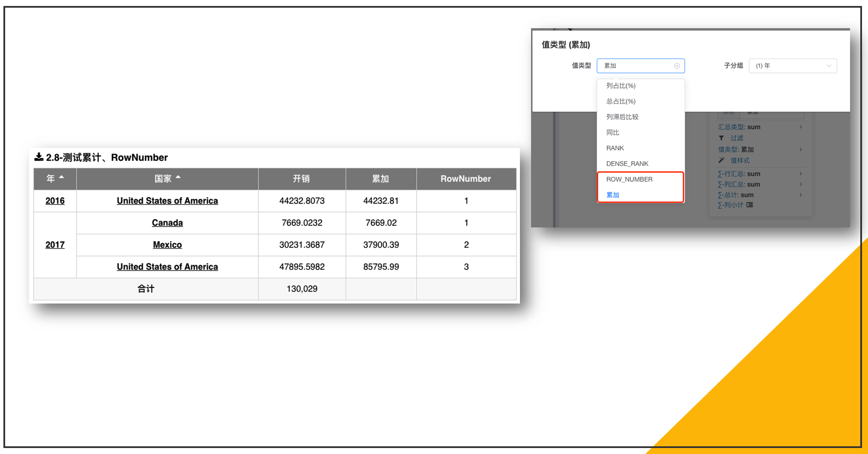Screen dimensions: 868x454
Task: Click the sort arrow in 国家 column header
Action: pos(178,177)
